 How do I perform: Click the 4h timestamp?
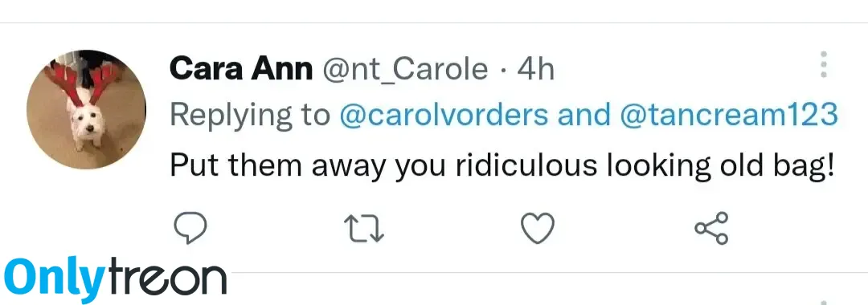pyautogui.click(x=535, y=70)
